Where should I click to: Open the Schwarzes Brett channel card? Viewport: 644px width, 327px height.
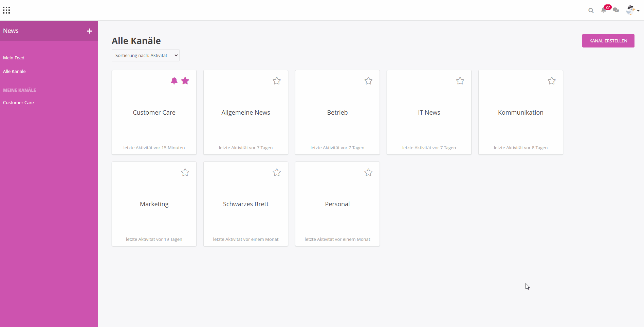tap(246, 204)
